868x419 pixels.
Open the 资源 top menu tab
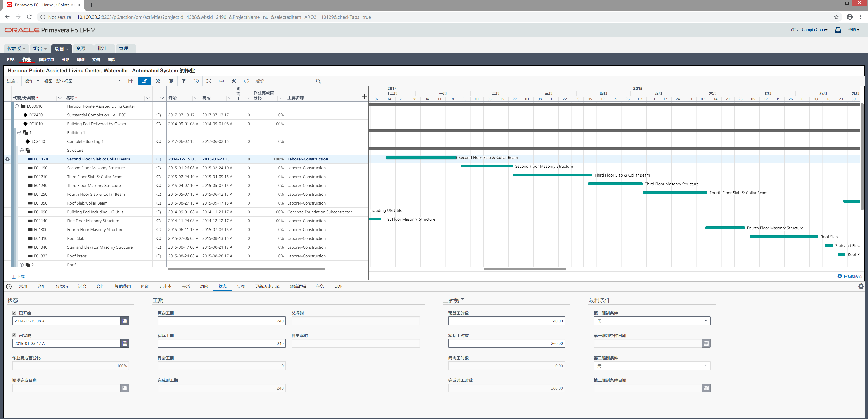coord(81,49)
